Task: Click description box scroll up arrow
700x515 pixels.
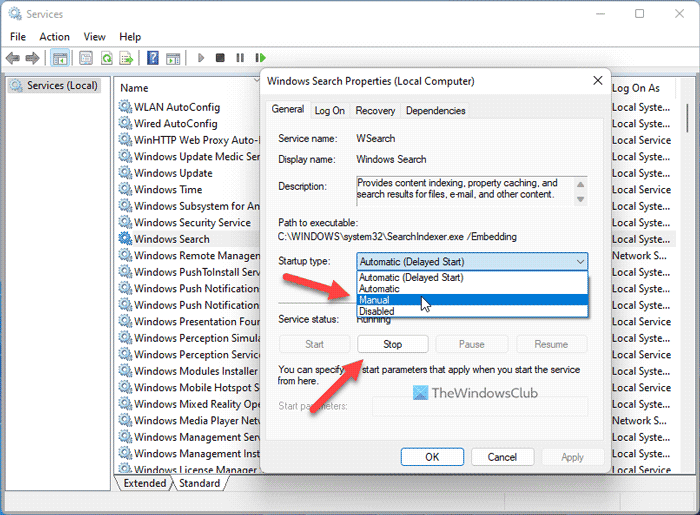Action: pyautogui.click(x=580, y=184)
